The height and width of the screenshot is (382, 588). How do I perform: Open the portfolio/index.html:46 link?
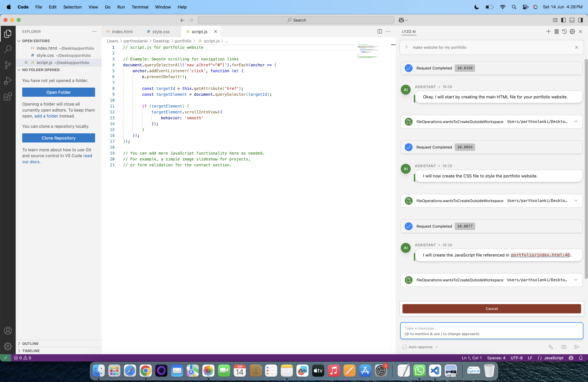tap(540, 255)
